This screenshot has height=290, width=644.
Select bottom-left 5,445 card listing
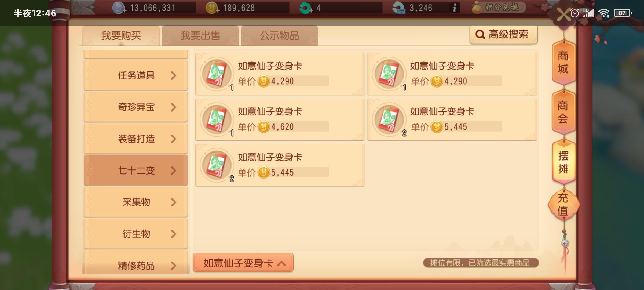click(280, 165)
